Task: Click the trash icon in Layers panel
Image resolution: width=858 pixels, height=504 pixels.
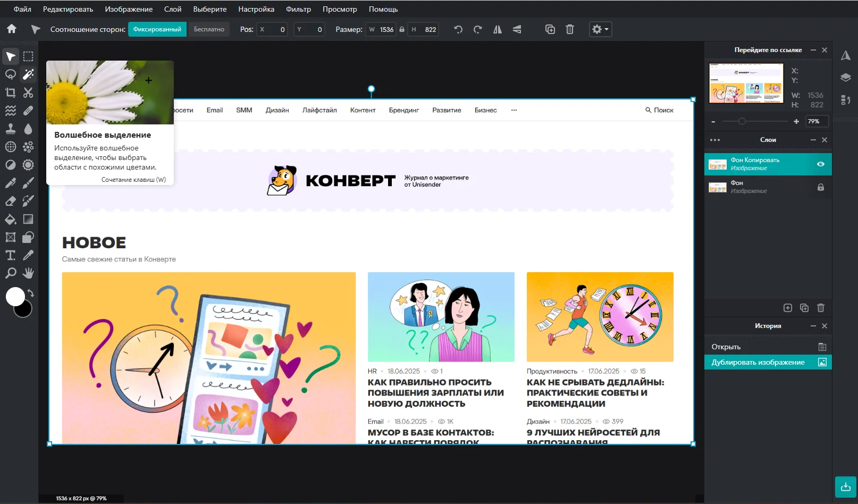Action: tap(820, 308)
